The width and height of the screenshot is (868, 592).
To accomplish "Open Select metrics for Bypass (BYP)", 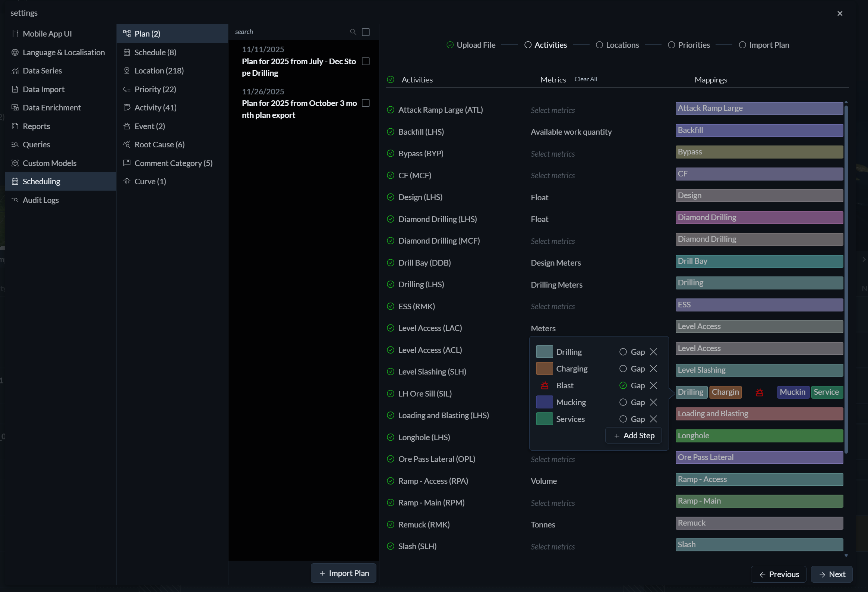I will (x=553, y=154).
